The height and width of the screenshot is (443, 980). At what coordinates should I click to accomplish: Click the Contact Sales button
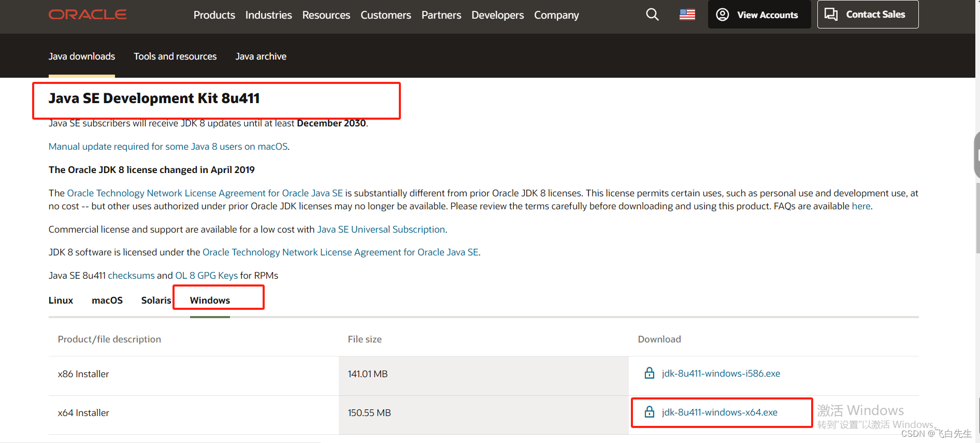(x=868, y=15)
